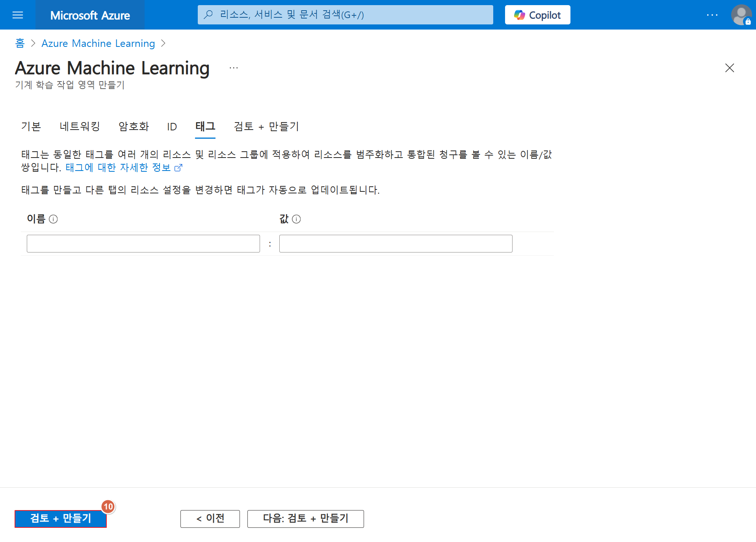Image resolution: width=756 pixels, height=542 pixels.
Task: Click the < 이전 button
Action: [x=210, y=518]
